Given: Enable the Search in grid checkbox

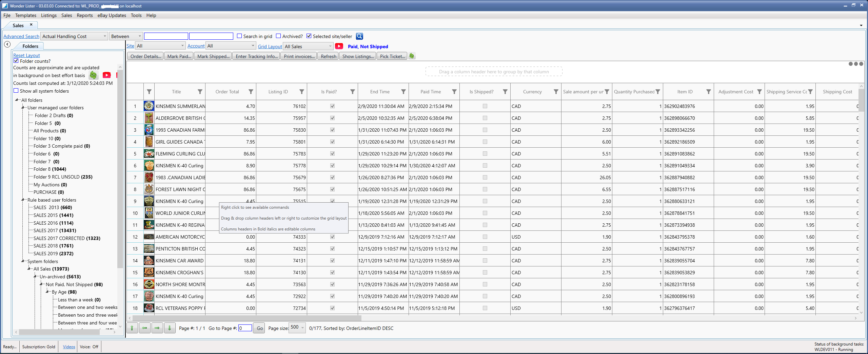Looking at the screenshot, I should (x=239, y=36).
